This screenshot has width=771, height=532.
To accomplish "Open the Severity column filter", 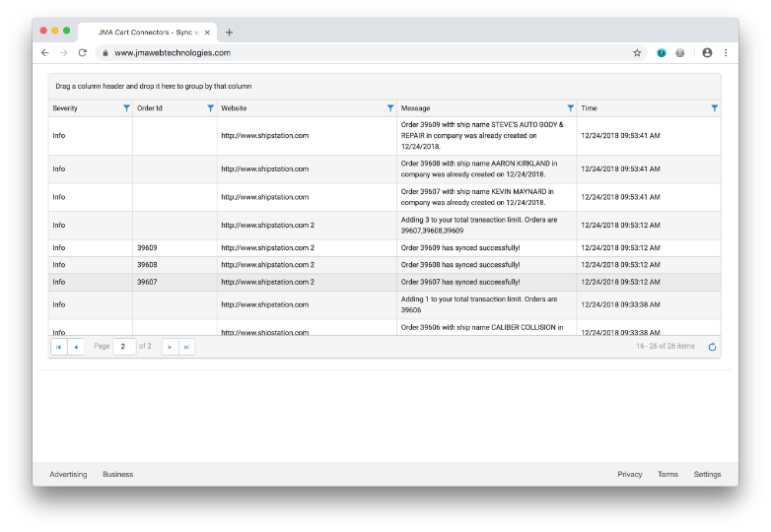I will point(126,108).
